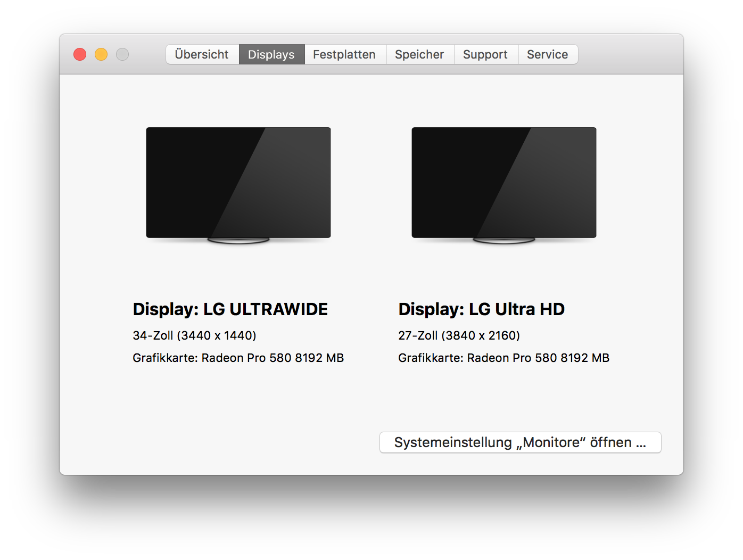This screenshot has width=743, height=560.
Task: Click the disabled gray zoom button
Action: [x=122, y=54]
